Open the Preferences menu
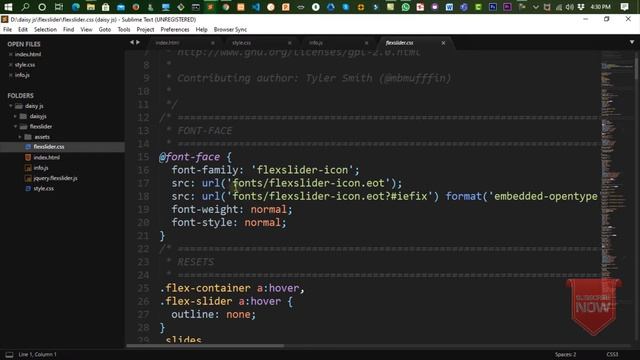 (175, 29)
